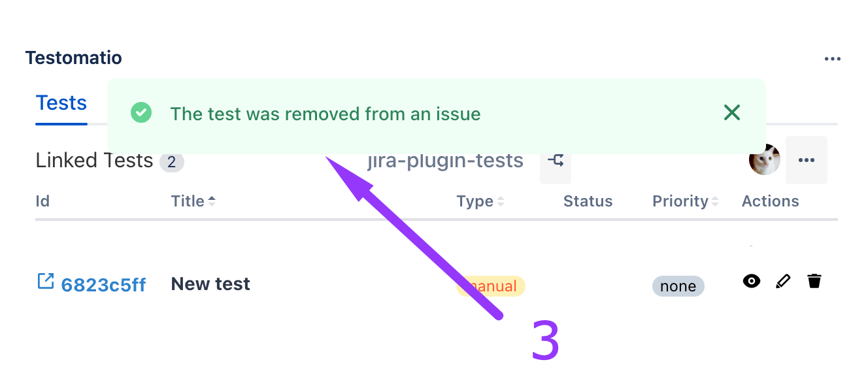Dismiss the green notification with X icon
Viewport: 868px width, 392px height.
tap(732, 113)
